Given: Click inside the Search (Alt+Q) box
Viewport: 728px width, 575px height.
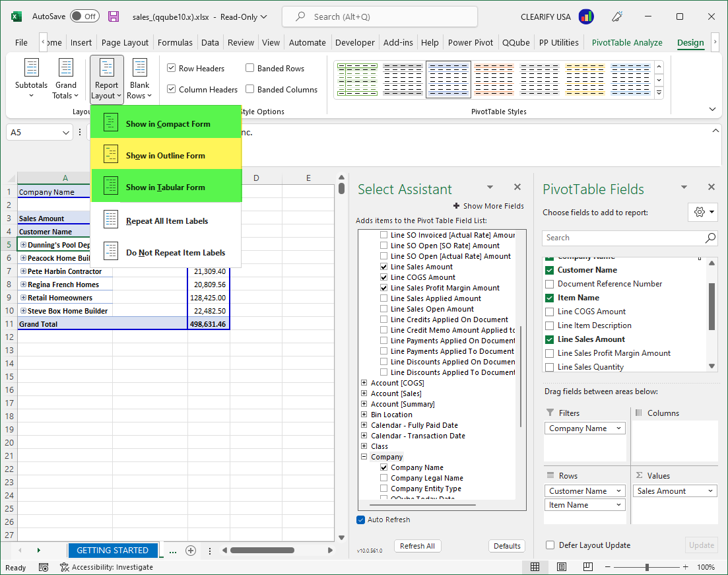Looking at the screenshot, I should click(x=380, y=17).
